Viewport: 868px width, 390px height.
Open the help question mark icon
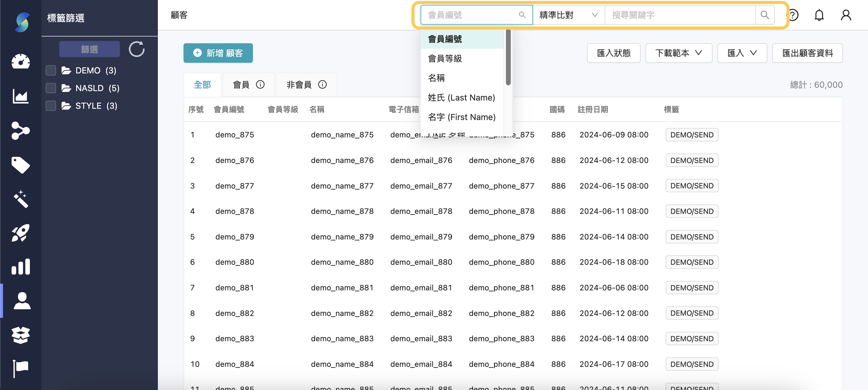coord(794,15)
